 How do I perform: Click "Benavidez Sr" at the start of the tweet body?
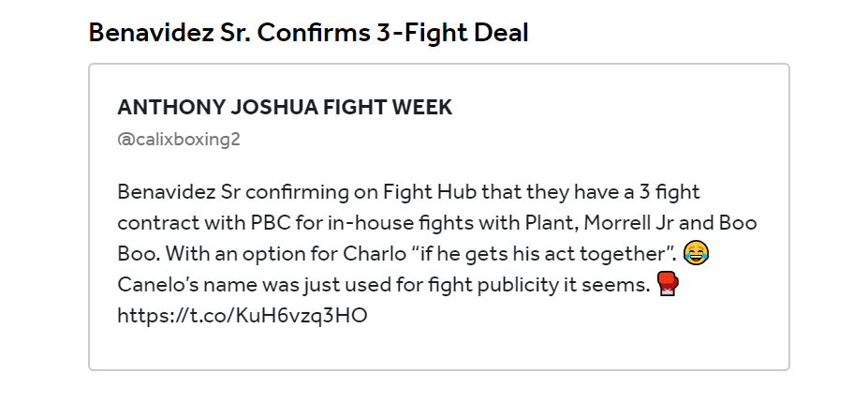click(179, 192)
